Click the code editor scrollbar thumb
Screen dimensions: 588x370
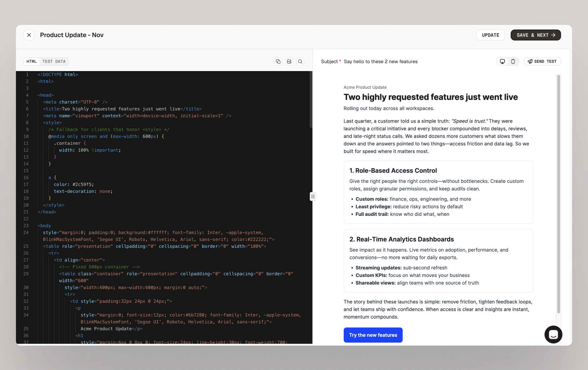tap(311, 100)
